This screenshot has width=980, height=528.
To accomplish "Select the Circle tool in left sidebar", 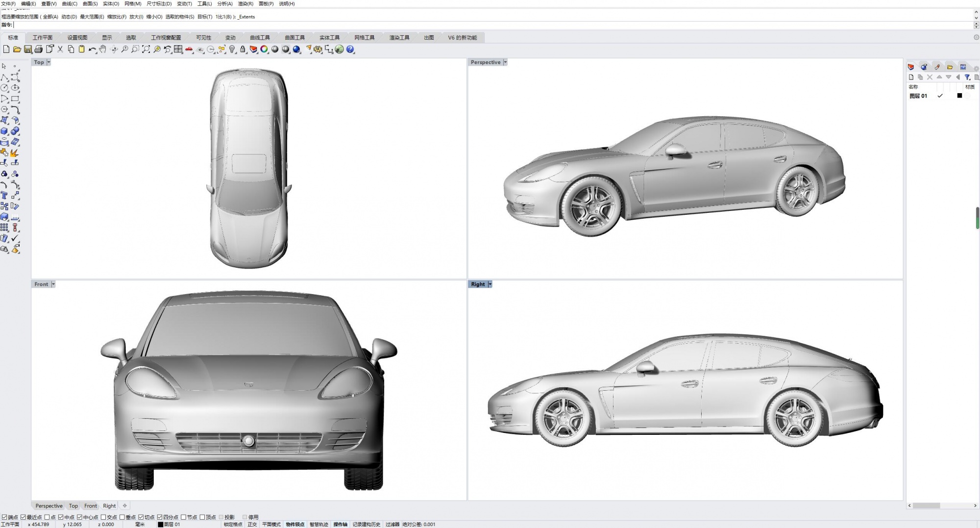I will tap(4, 88).
